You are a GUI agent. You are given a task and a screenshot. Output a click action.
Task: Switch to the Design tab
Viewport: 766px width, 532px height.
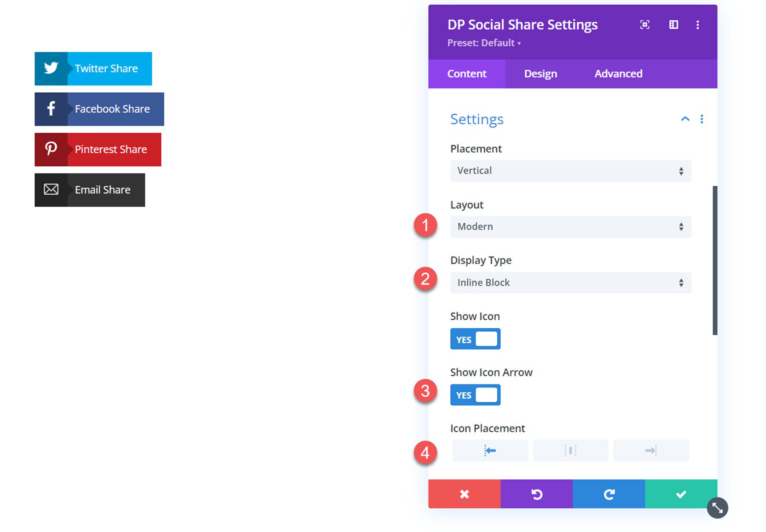(x=540, y=73)
